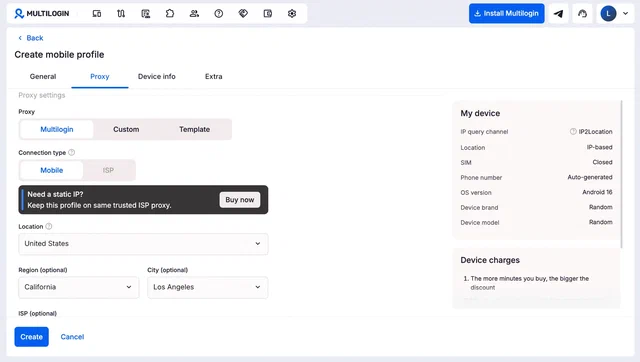Open the settings gear icon
640x362 pixels.
292,13
